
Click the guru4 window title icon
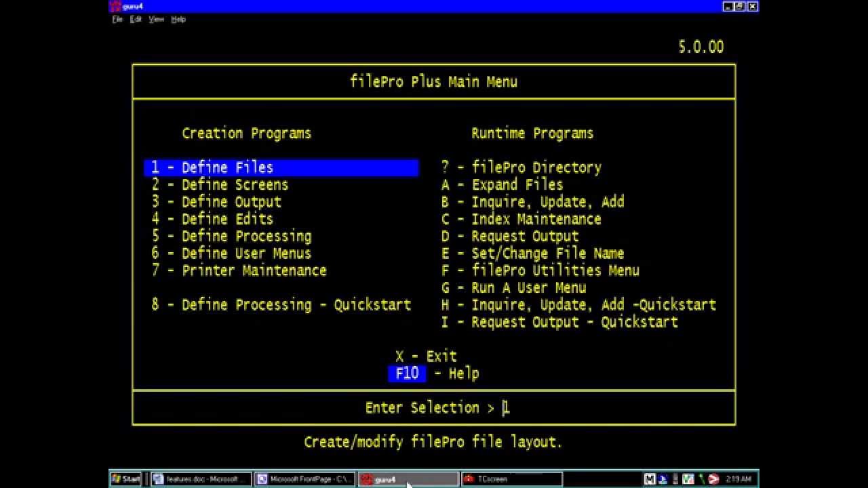click(x=115, y=6)
